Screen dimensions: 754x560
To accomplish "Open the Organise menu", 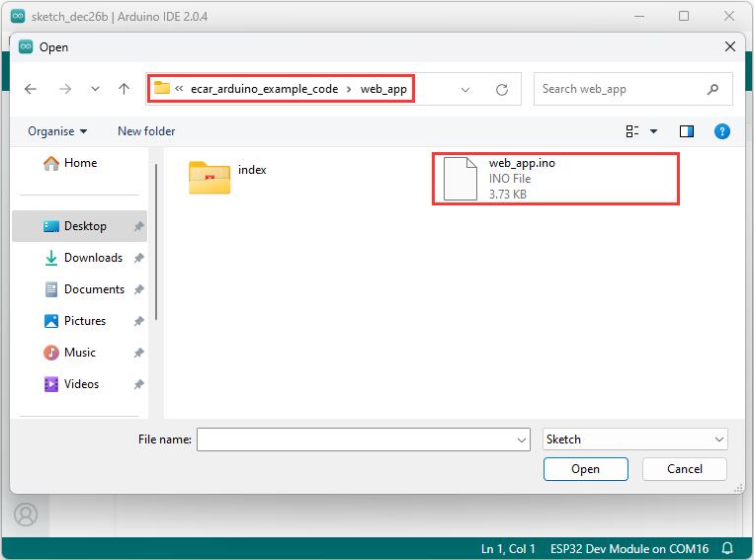I will point(57,131).
